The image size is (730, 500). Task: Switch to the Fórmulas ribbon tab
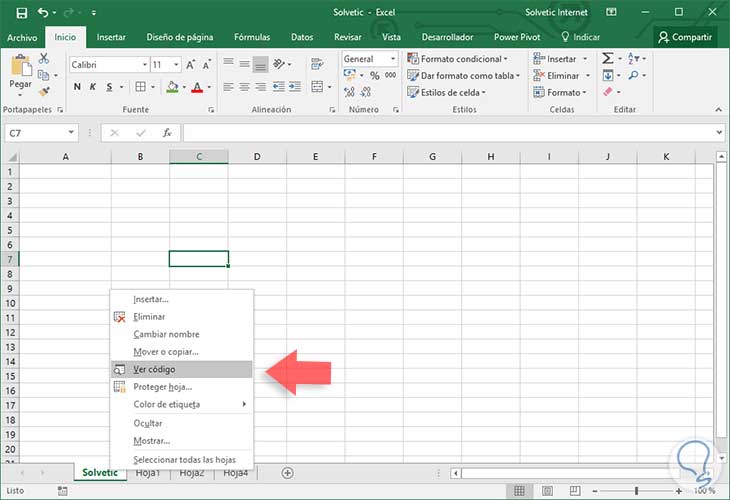coord(252,37)
